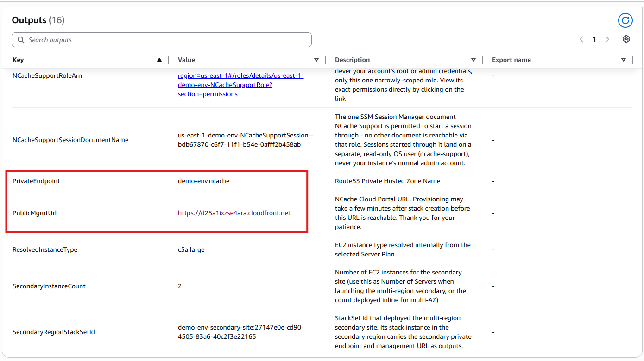
Task: Click the Outputs (16) heading
Action: (38, 20)
